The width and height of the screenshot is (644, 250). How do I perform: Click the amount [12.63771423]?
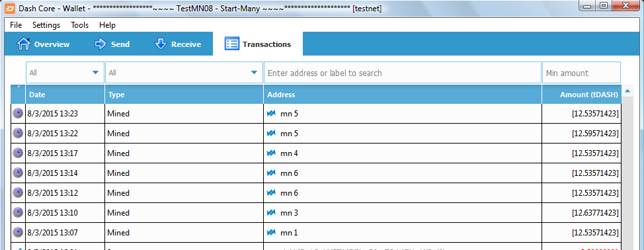(595, 213)
